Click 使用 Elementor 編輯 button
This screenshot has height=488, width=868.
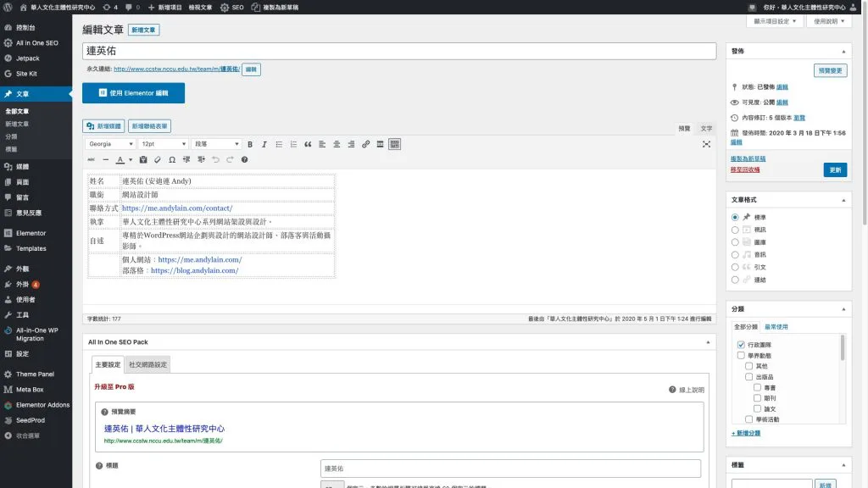133,92
